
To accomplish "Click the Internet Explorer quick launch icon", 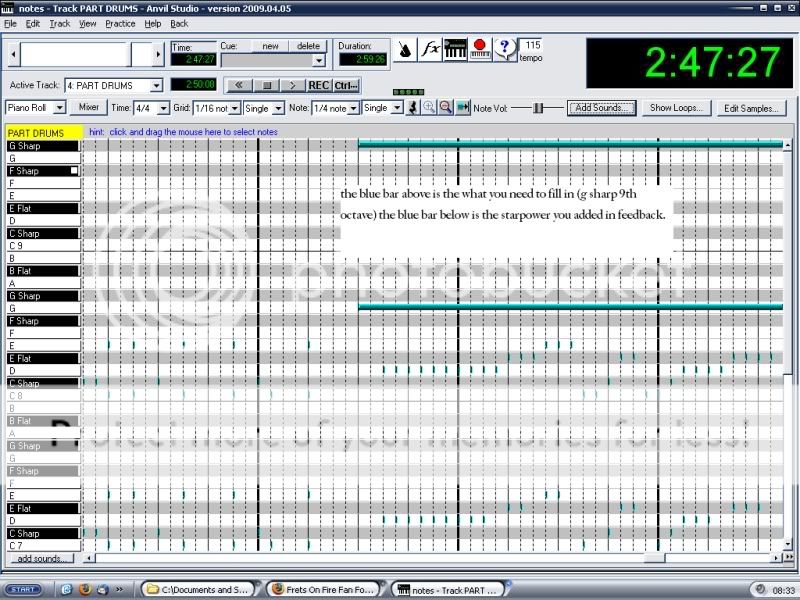I will coord(67,589).
